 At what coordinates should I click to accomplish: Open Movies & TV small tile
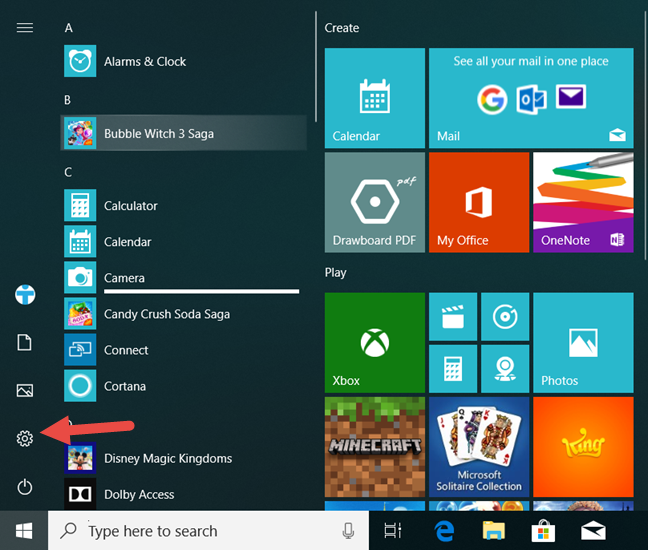(x=453, y=317)
